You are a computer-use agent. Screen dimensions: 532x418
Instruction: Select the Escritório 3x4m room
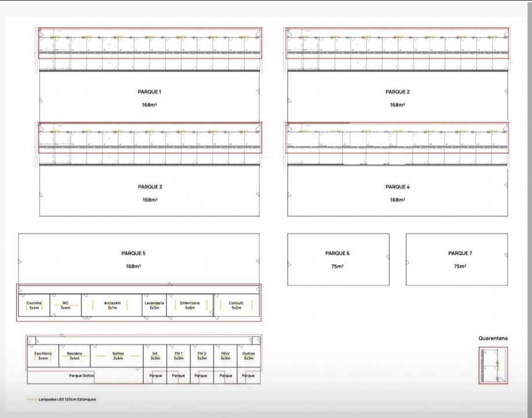[x=43, y=356]
